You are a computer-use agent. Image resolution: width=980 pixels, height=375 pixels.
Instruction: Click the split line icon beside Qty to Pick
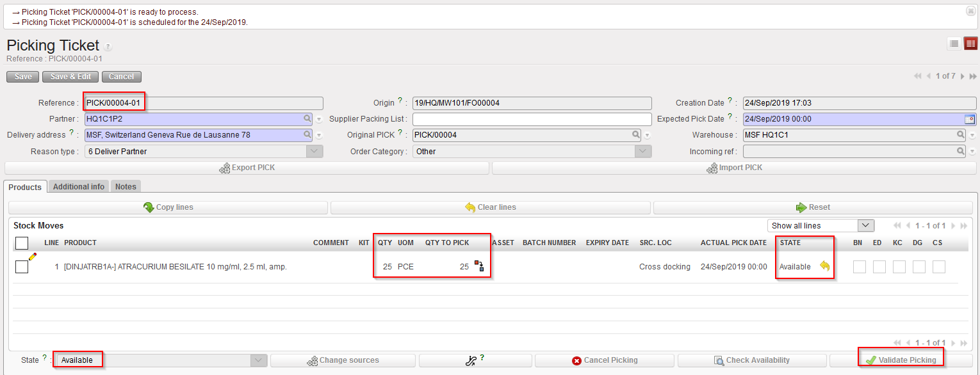478,266
